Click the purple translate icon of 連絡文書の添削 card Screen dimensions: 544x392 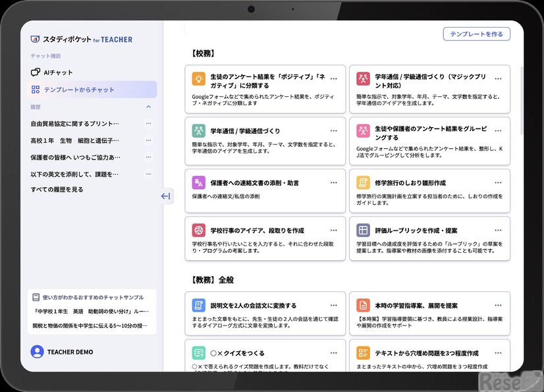199,182
